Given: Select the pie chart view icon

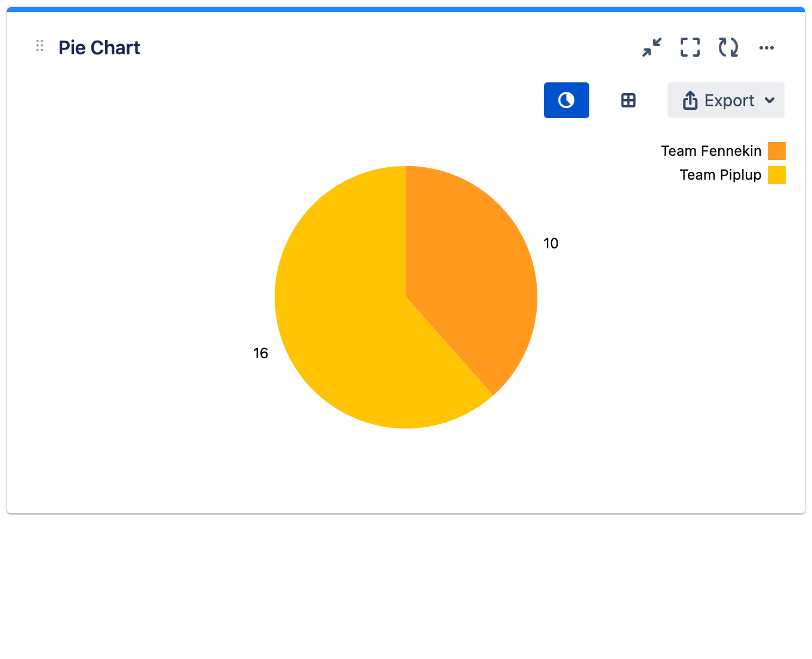Looking at the screenshot, I should tap(566, 100).
